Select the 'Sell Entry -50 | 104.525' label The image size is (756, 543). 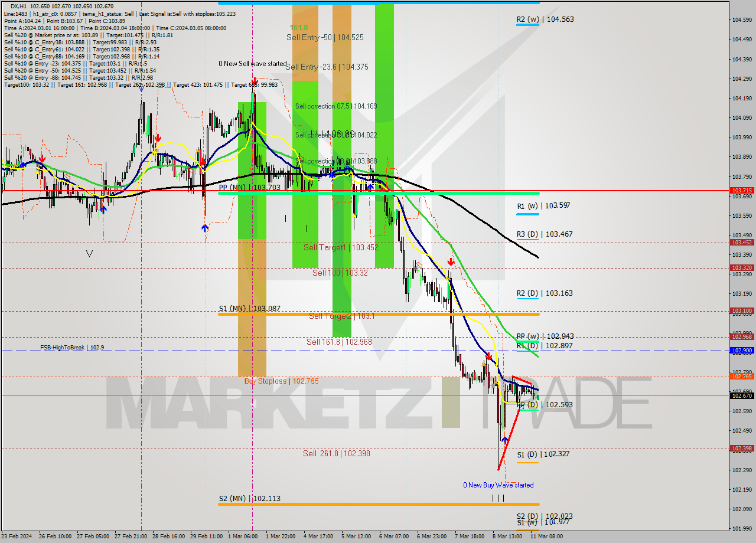325,37
